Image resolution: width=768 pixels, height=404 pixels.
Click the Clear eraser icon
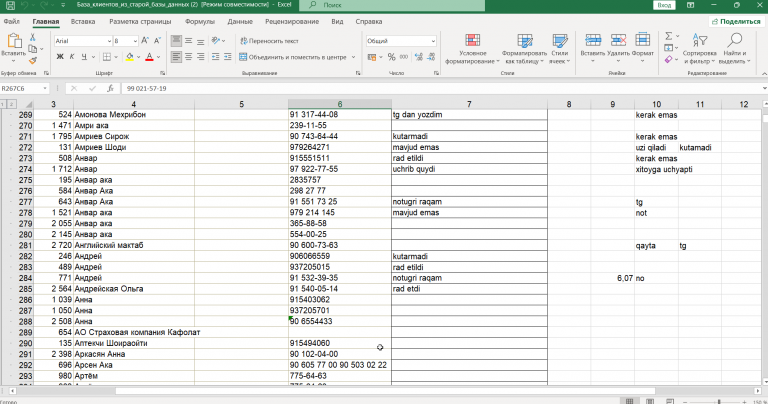click(x=669, y=59)
